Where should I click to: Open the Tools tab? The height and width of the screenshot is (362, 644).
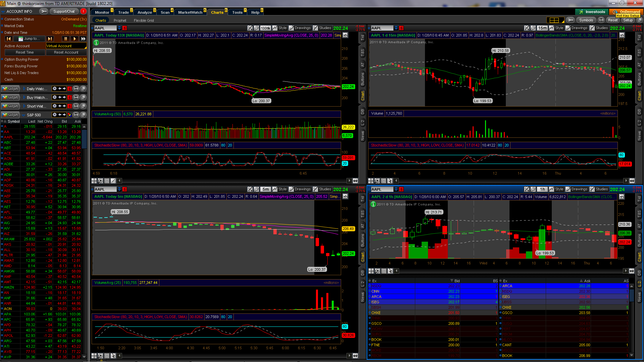point(237,12)
